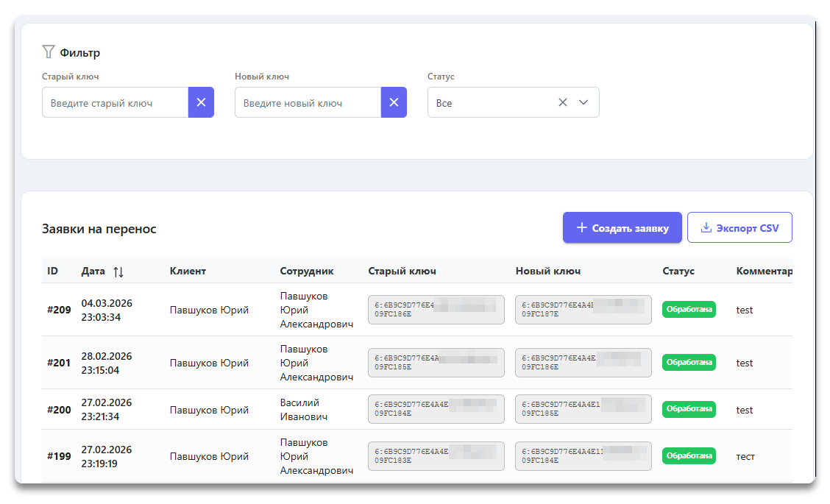The height and width of the screenshot is (504, 830).
Task: Click the 'Обработана' status badge for #209
Action: tap(689, 310)
